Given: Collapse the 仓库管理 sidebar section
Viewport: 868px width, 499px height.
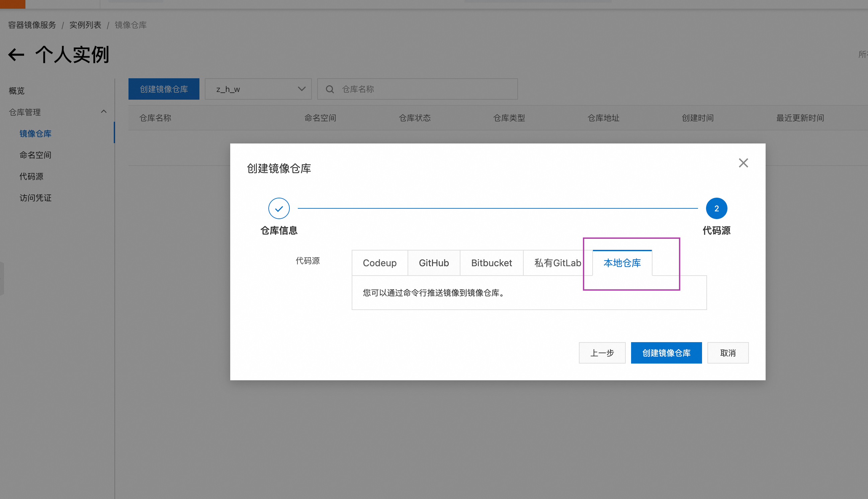Looking at the screenshot, I should [103, 112].
